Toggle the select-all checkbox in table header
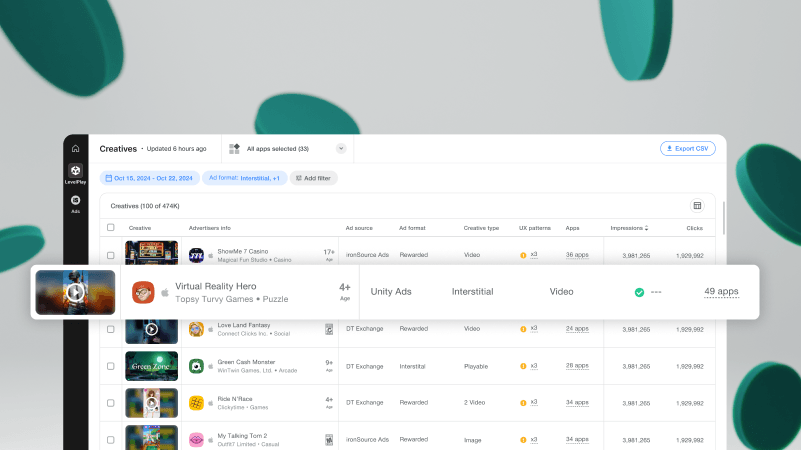The height and width of the screenshot is (450, 801). point(111,228)
